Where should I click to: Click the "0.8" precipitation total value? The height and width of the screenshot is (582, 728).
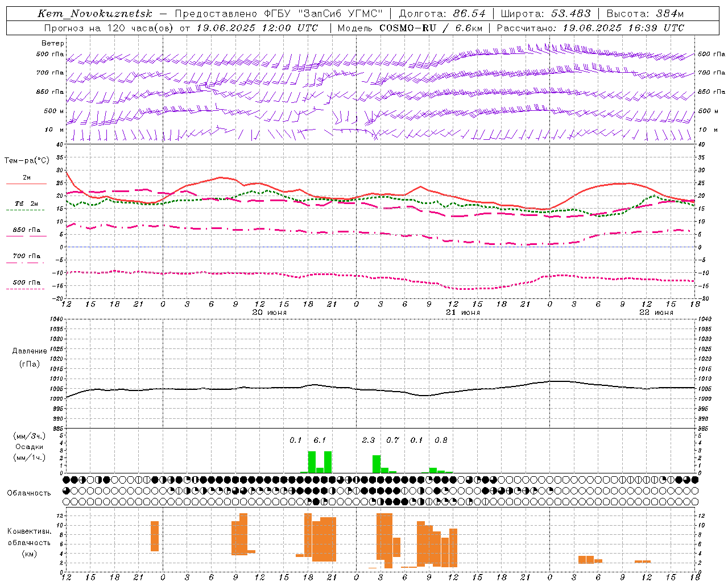(441, 440)
